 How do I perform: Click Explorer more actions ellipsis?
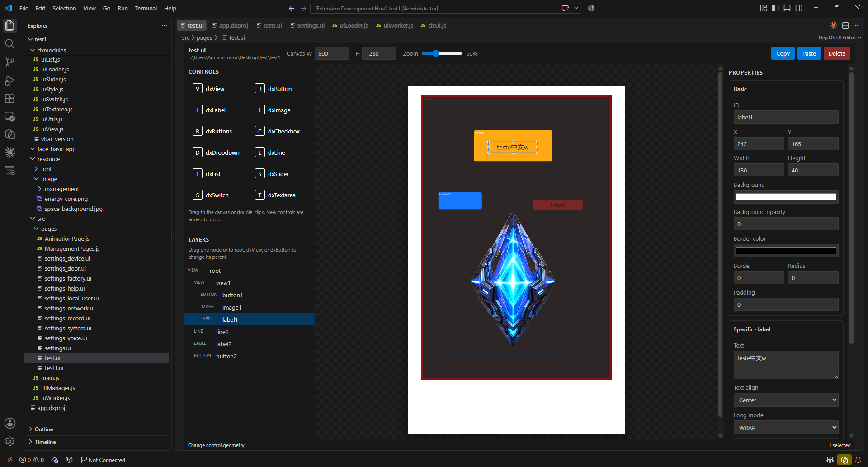[165, 25]
